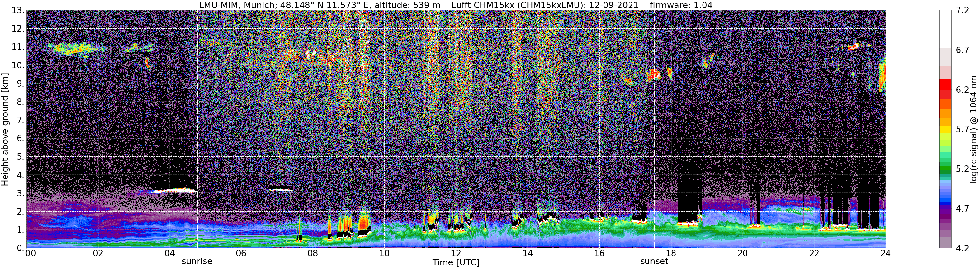Click the 'sunrise' label below the axis
This screenshot has width=980, height=269.
coord(197,262)
